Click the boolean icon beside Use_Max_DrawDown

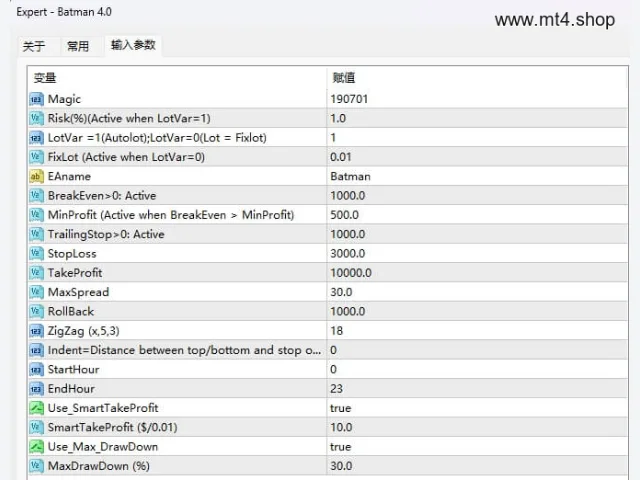point(36,447)
